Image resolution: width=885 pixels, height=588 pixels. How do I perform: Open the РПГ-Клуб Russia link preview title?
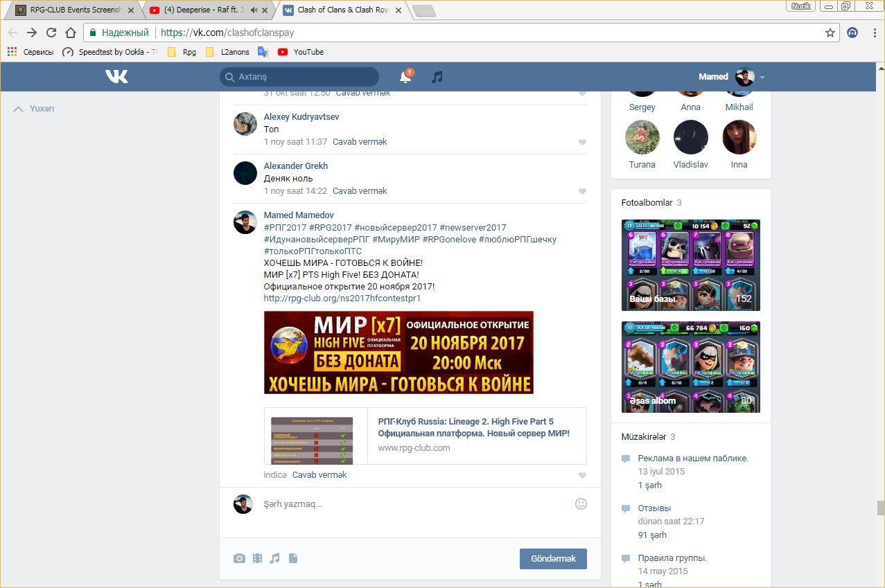pos(474,427)
